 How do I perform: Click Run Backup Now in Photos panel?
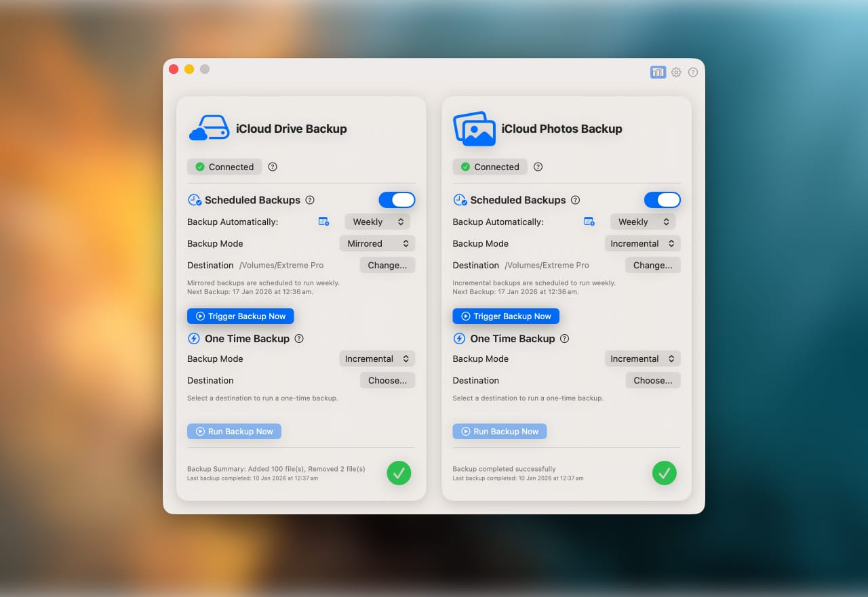click(x=499, y=431)
